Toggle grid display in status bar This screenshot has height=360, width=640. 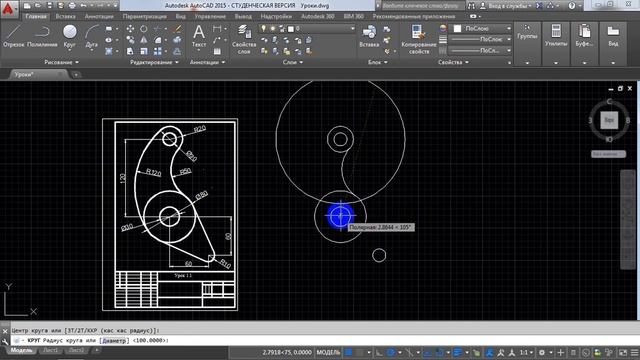(x=349, y=352)
